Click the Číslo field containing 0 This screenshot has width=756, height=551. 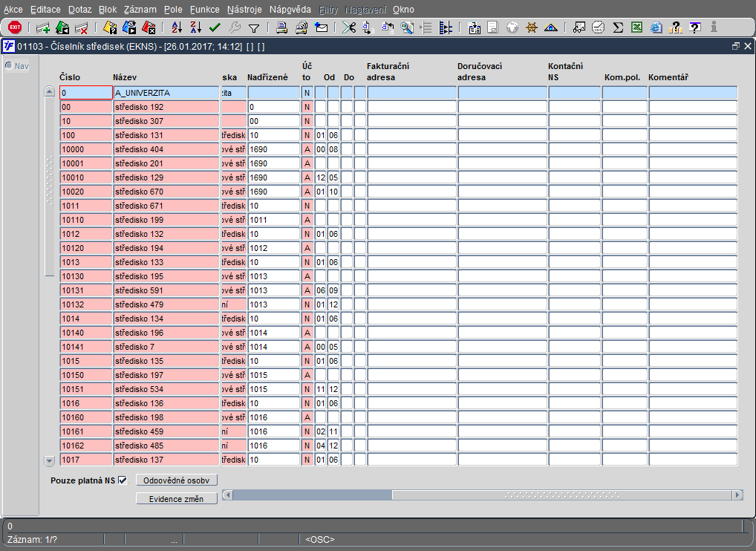tap(86, 93)
